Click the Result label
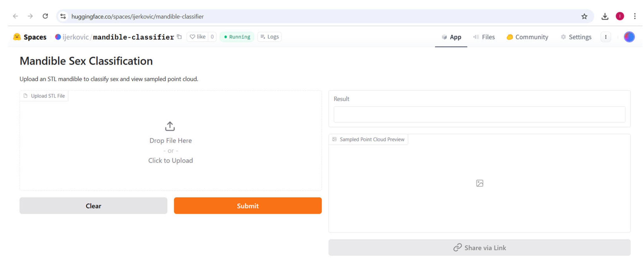The height and width of the screenshot is (270, 644). pyautogui.click(x=341, y=99)
